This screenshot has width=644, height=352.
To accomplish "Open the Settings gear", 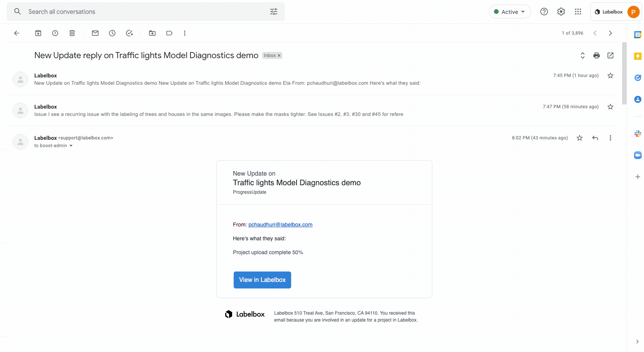I will point(561,12).
